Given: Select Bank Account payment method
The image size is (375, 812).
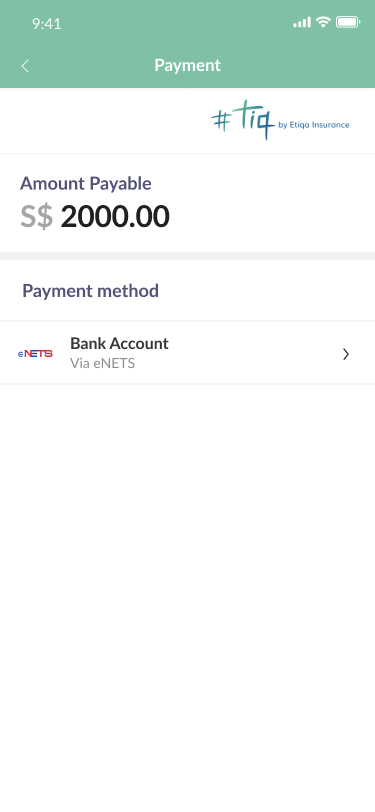Looking at the screenshot, I should pos(188,353).
